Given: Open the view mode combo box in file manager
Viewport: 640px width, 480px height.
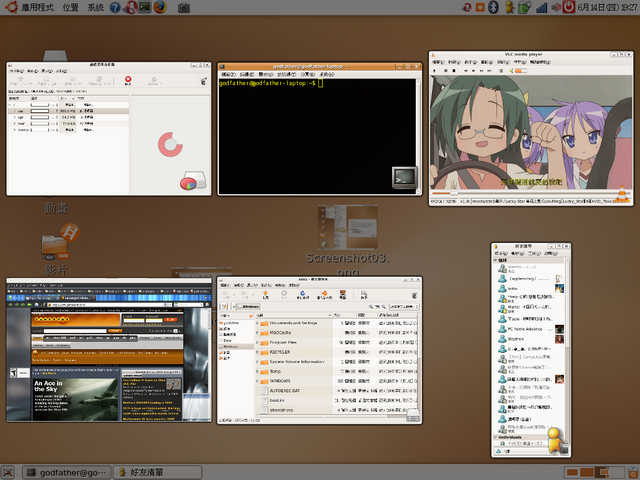Looking at the screenshot, I should [404, 307].
